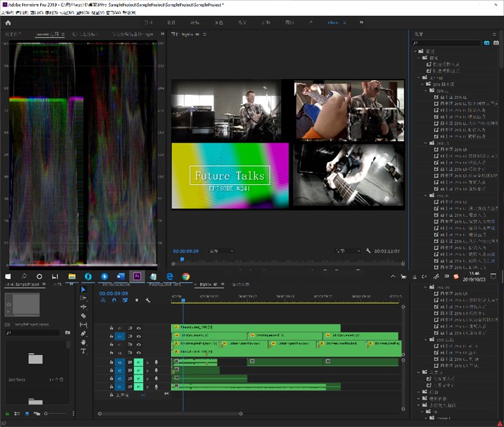Select the Track Select Forward tool
This screenshot has width=504, height=427.
point(84,298)
